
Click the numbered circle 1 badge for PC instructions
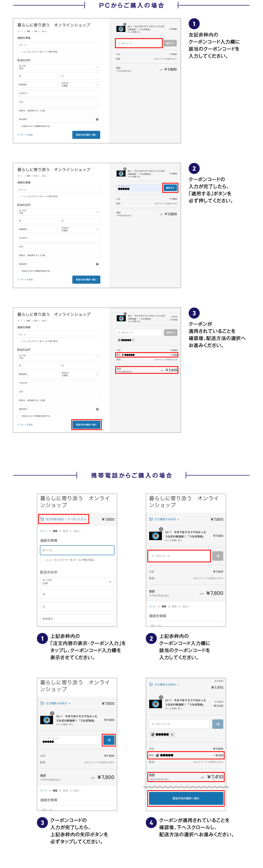(x=194, y=24)
